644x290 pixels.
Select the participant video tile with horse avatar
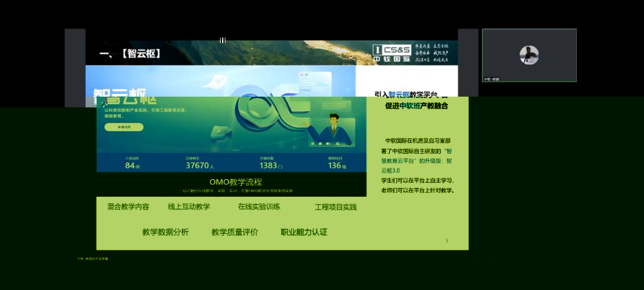click(x=529, y=55)
